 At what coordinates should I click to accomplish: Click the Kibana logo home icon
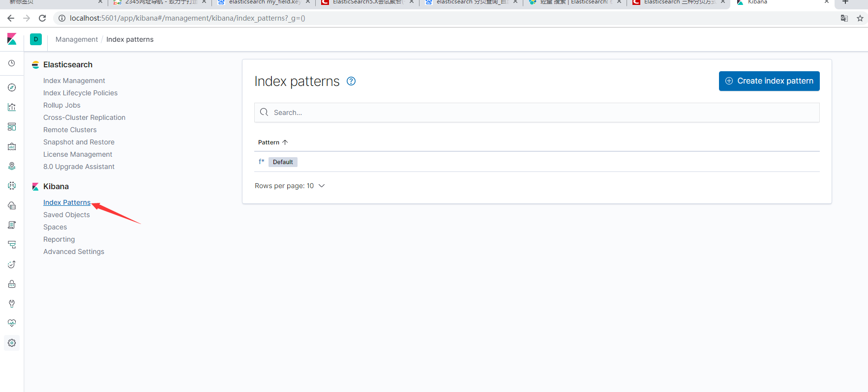pos(12,39)
